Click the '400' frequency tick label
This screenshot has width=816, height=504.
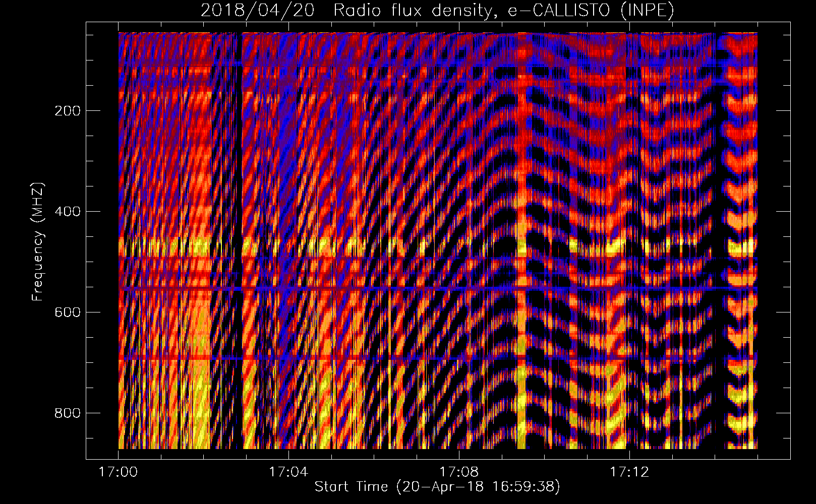[68, 212]
